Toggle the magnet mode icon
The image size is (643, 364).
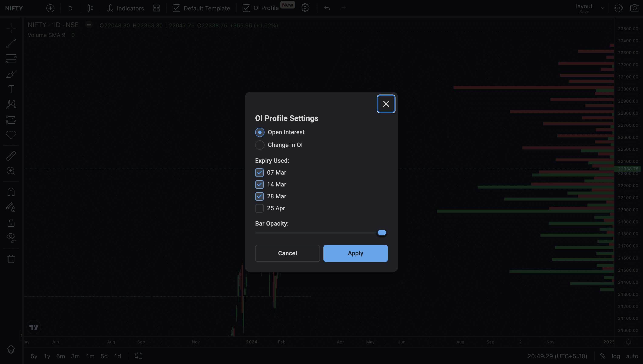point(11,192)
